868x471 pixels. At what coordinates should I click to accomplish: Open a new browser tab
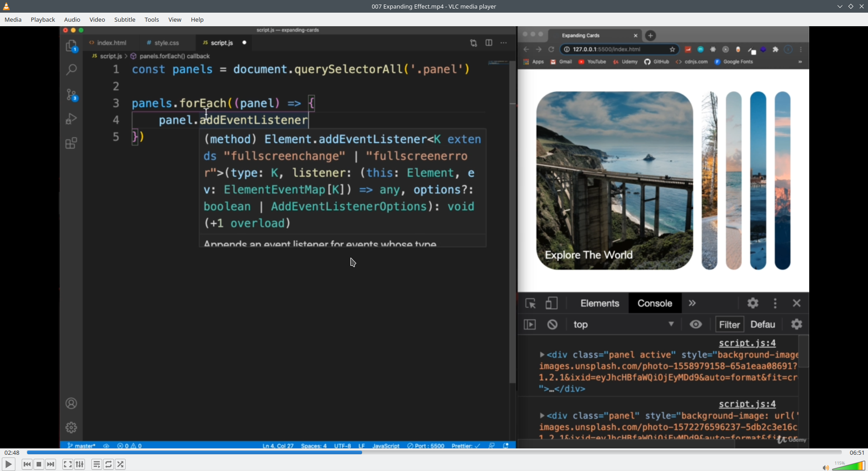pos(651,35)
